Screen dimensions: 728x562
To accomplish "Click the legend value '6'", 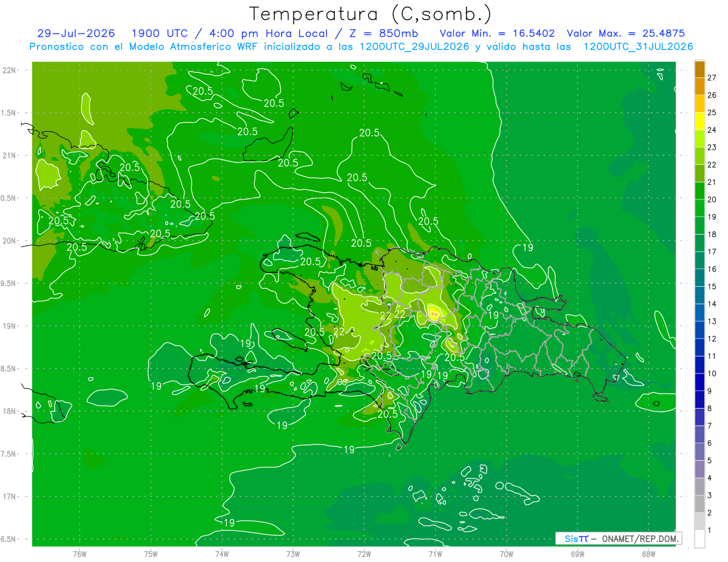I will click(709, 443).
